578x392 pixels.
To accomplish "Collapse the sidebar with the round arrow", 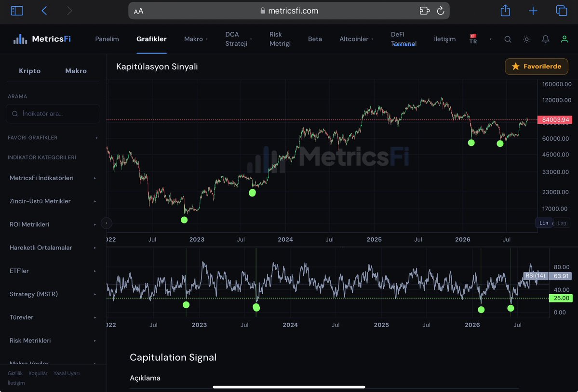I will [x=107, y=223].
